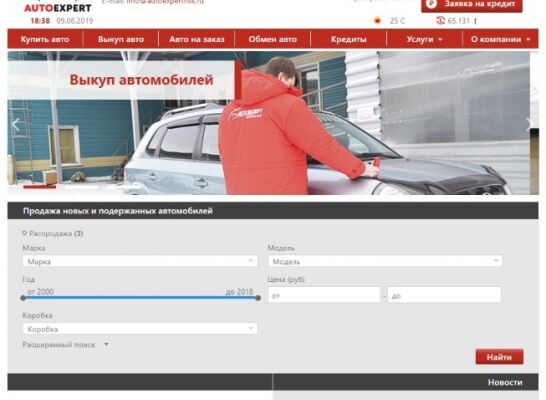Click the right year slider handle
546x400 pixels.
pos(258,298)
